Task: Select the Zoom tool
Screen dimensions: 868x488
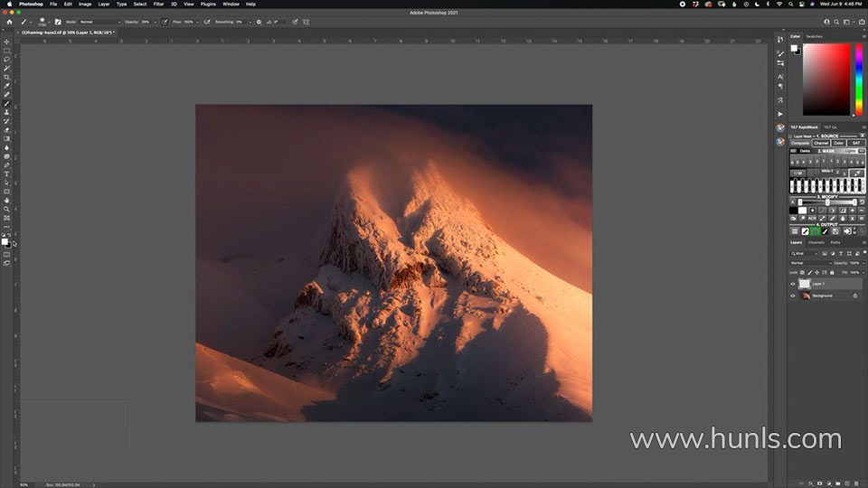Action: 6,209
